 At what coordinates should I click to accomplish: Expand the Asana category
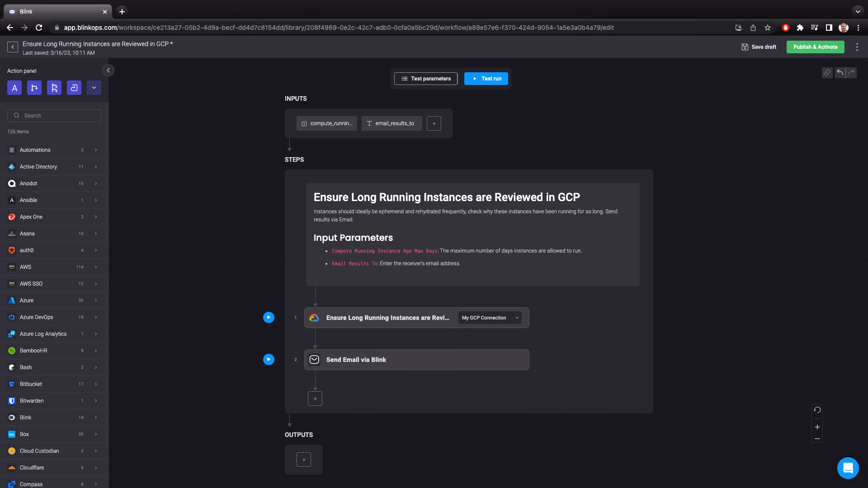click(x=52, y=234)
